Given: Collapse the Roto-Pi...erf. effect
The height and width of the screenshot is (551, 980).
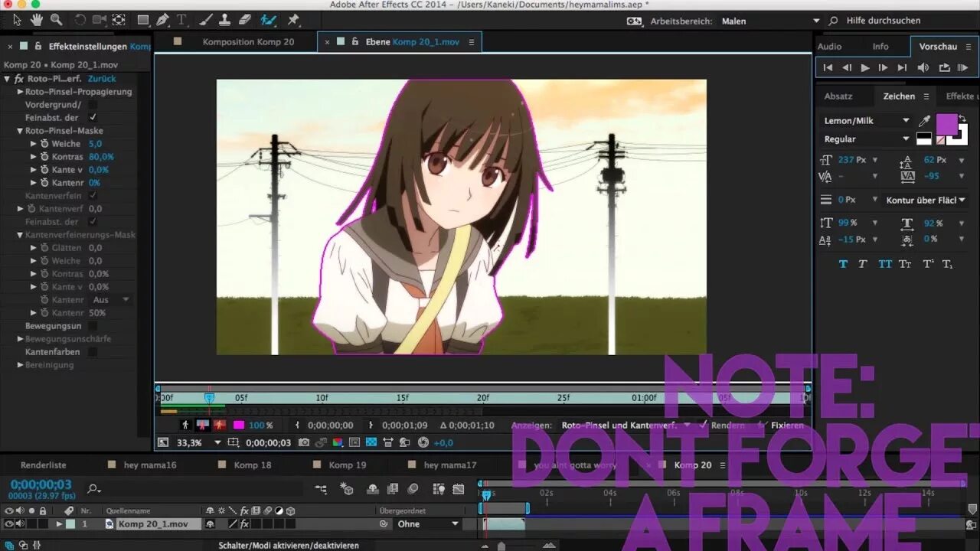Looking at the screenshot, I should click(x=7, y=78).
